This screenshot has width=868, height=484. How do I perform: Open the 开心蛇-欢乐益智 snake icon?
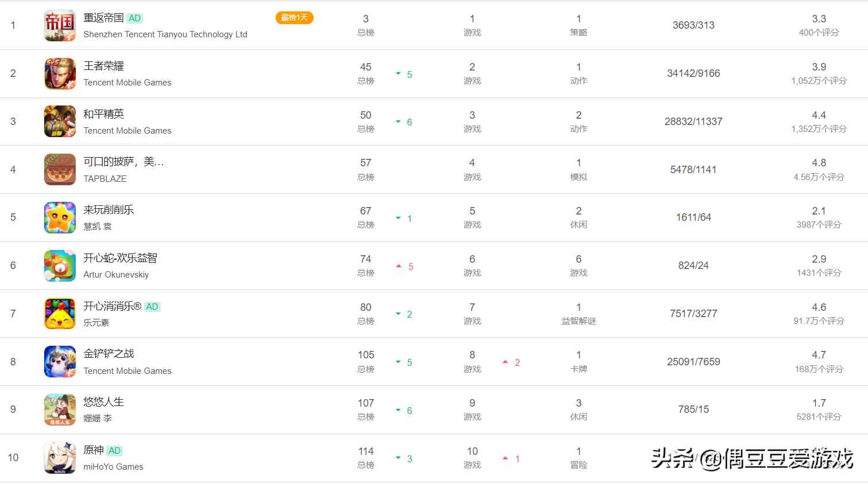(60, 266)
